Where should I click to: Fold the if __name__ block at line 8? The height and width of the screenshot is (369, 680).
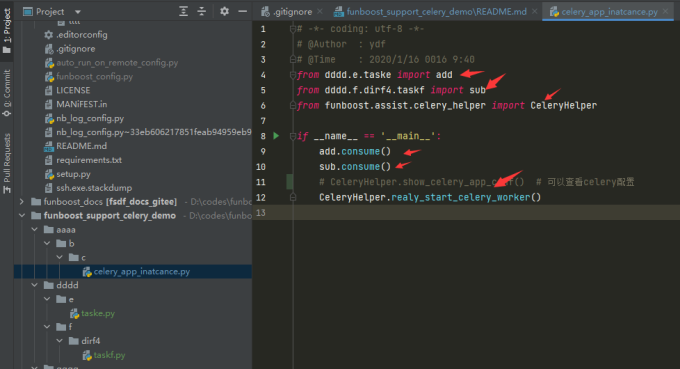[x=293, y=136]
